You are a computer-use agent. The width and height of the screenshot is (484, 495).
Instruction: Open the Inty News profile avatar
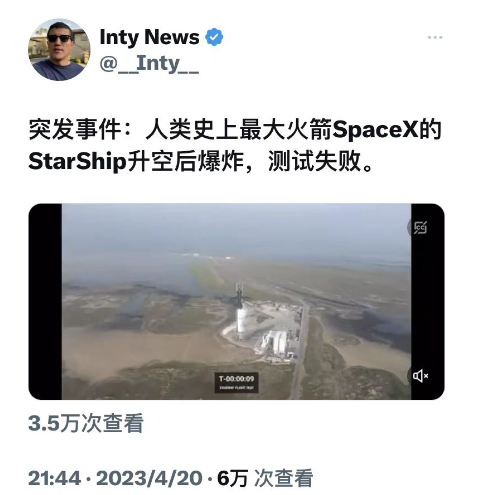[x=59, y=50]
